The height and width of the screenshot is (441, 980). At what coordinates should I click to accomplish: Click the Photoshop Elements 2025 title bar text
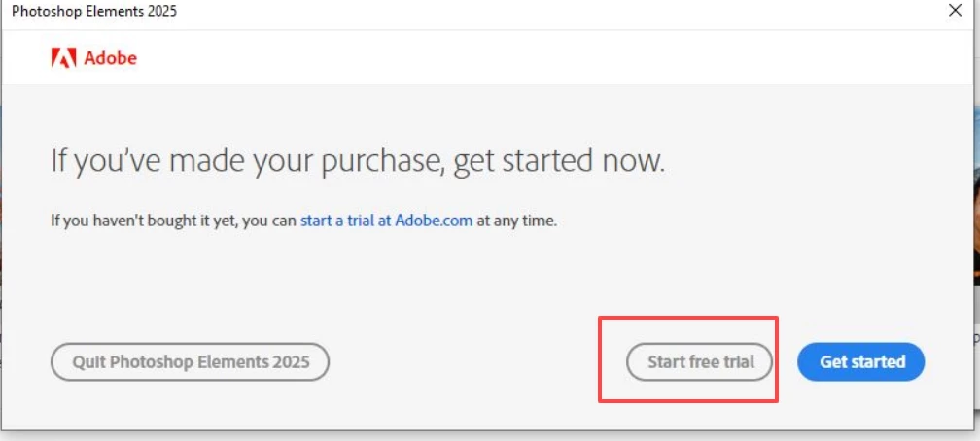pyautogui.click(x=94, y=11)
